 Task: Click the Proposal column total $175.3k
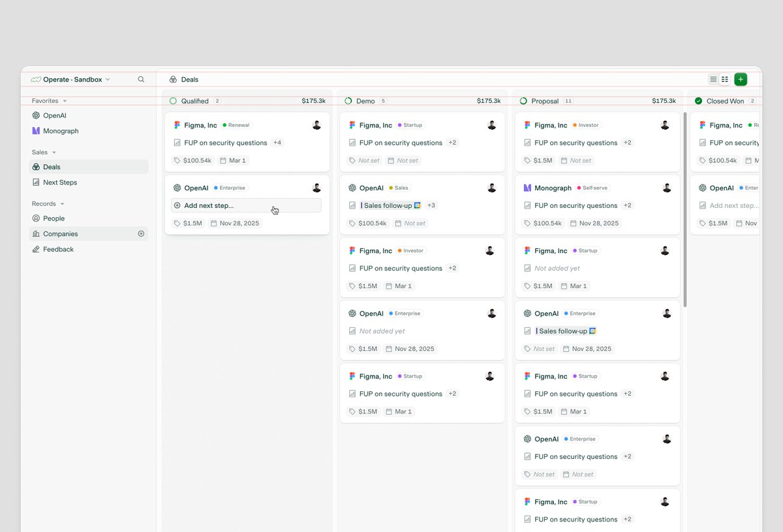(664, 101)
